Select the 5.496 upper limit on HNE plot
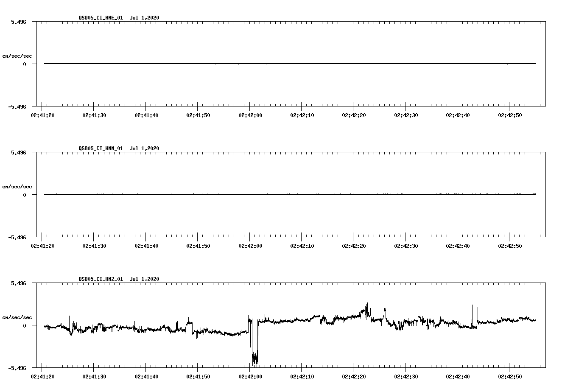 tap(19, 21)
